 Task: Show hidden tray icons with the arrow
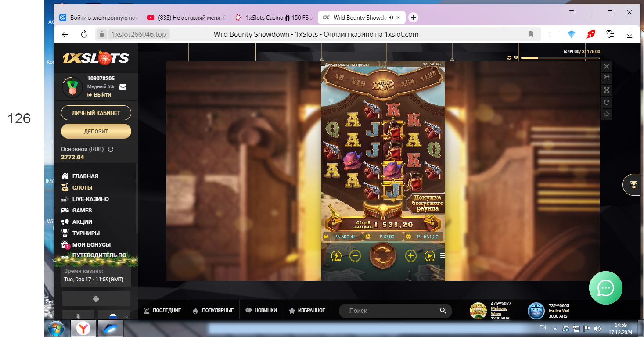tap(555, 328)
